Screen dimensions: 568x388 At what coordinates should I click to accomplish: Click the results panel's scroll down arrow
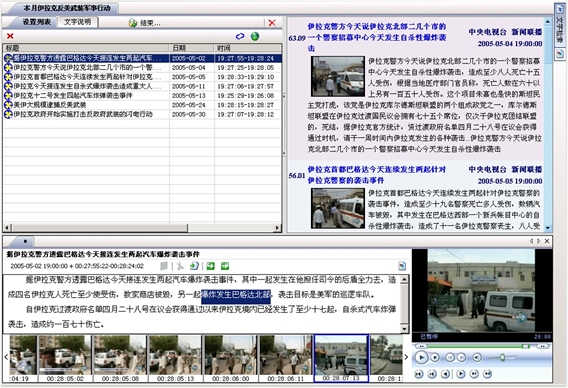coord(548,228)
